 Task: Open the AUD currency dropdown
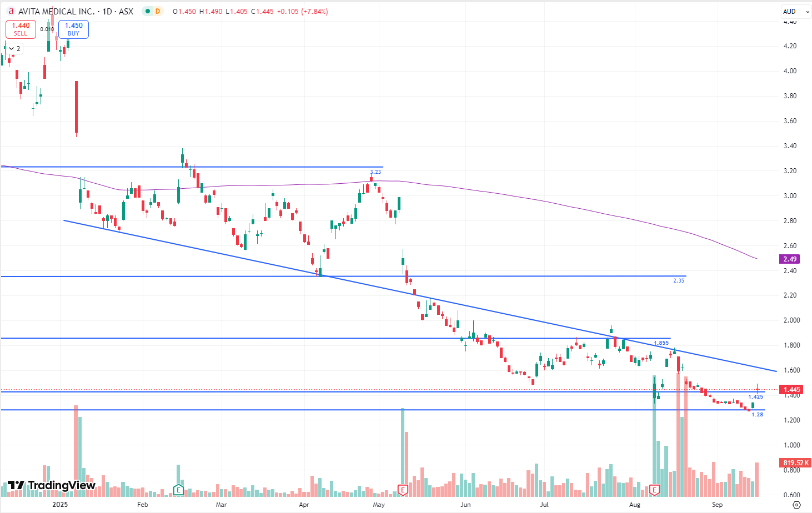coord(794,11)
